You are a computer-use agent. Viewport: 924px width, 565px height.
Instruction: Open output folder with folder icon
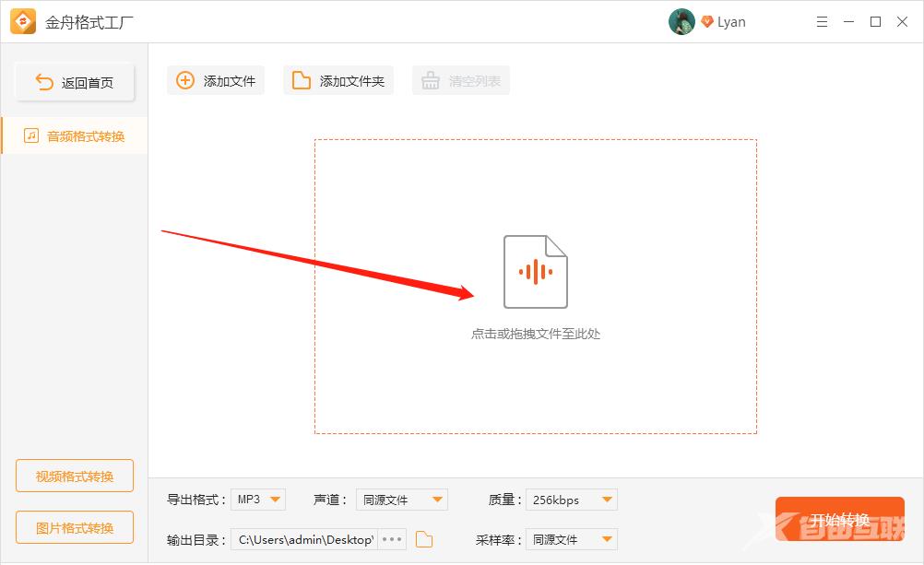(424, 539)
